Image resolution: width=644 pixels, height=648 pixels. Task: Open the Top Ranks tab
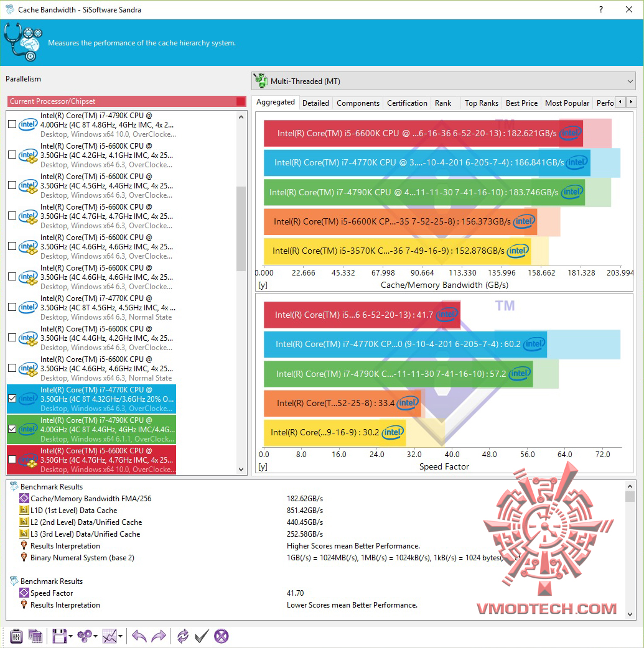[482, 103]
